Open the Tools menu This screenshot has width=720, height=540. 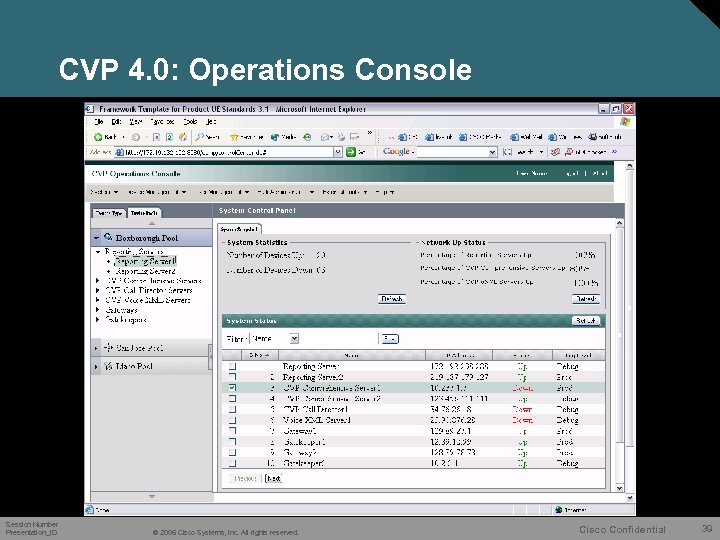190,122
